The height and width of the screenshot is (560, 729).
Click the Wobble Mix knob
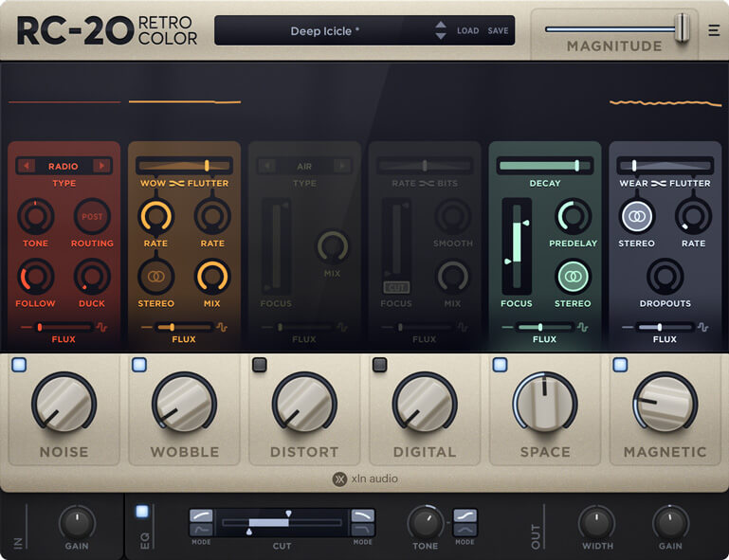click(x=212, y=277)
